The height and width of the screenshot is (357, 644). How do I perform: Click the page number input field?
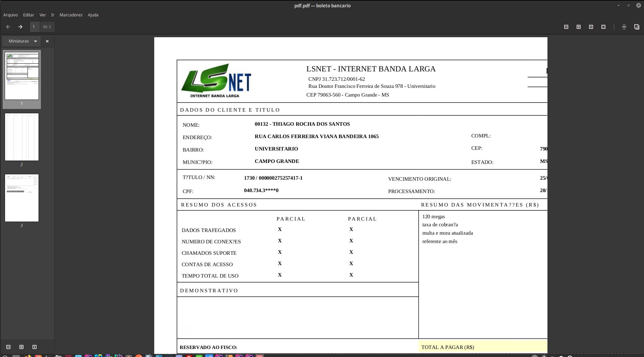(34, 27)
